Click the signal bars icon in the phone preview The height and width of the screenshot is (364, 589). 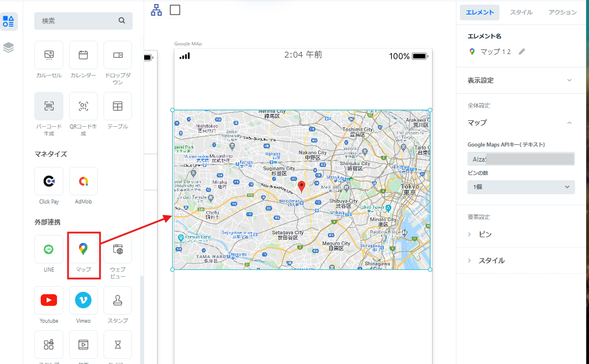[185, 56]
